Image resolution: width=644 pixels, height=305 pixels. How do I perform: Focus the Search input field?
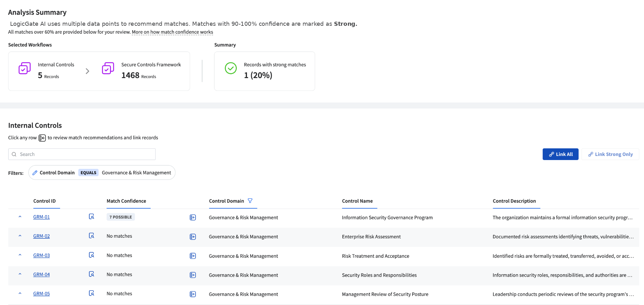82,154
